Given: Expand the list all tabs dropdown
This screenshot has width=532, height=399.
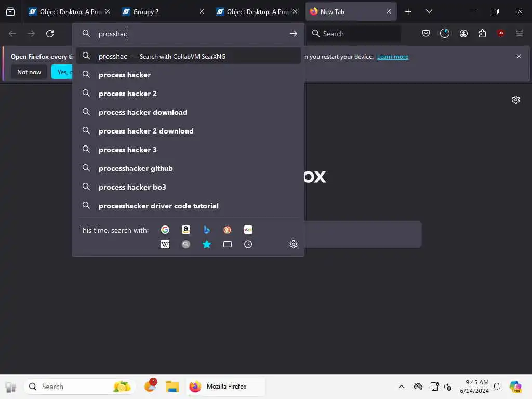Looking at the screenshot, I should (x=429, y=11).
